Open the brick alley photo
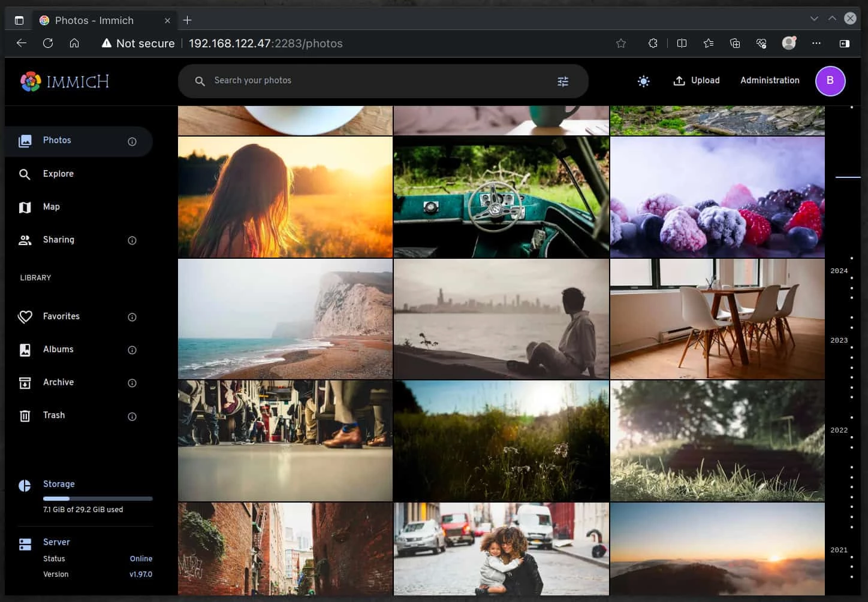This screenshot has width=868, height=602. [x=285, y=549]
